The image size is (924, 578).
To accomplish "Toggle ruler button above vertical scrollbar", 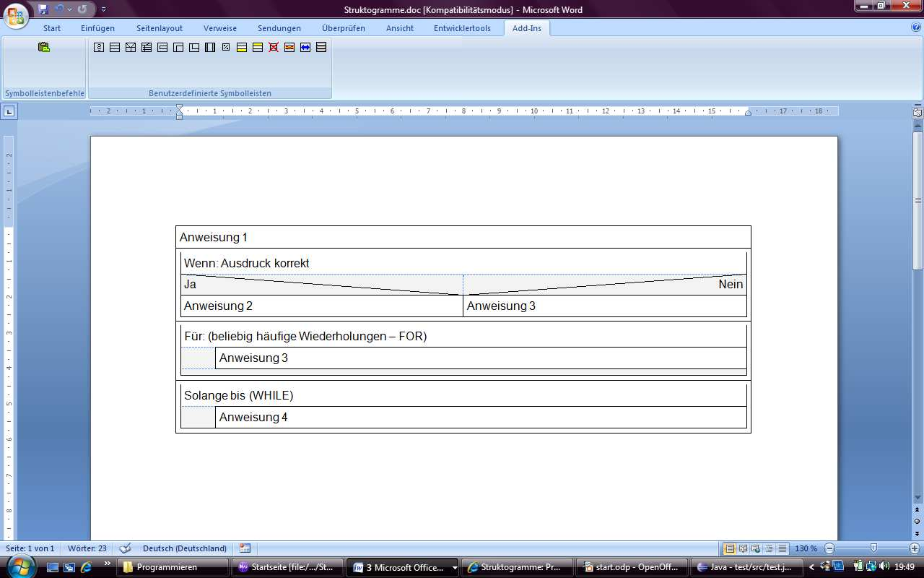I will [918, 112].
